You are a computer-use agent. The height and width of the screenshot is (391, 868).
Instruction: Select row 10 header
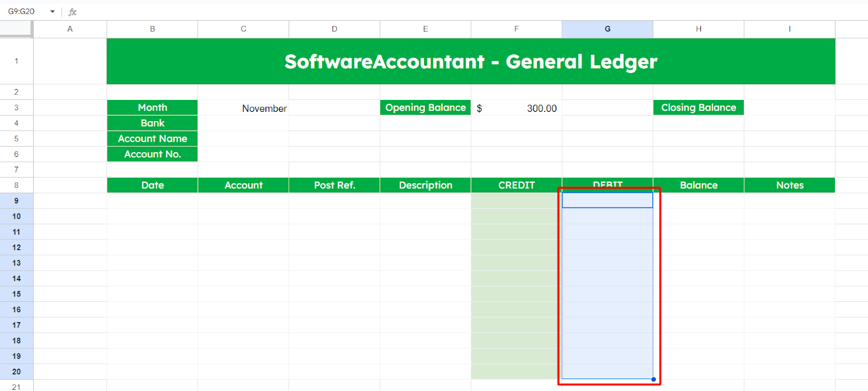coord(16,216)
